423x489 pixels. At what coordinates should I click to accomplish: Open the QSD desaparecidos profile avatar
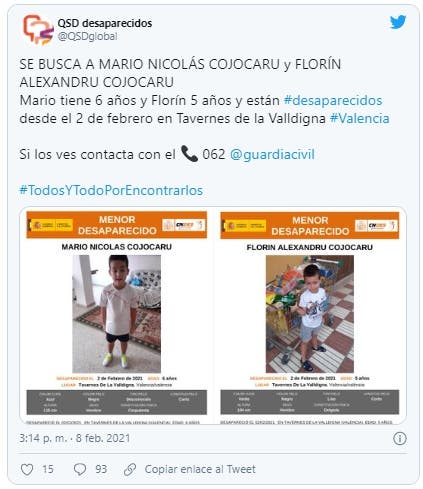pyautogui.click(x=38, y=29)
